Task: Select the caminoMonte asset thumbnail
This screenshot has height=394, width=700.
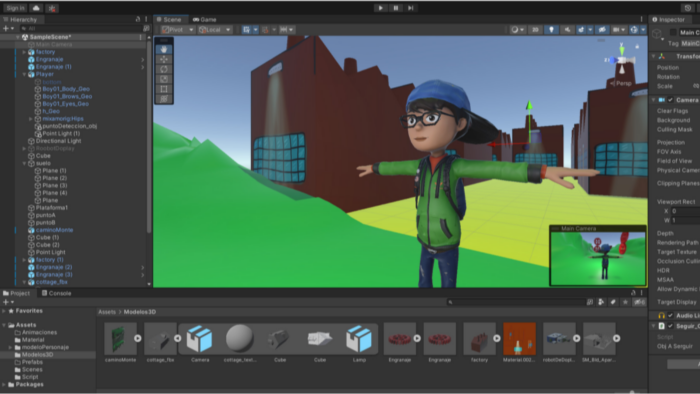Action: pyautogui.click(x=120, y=339)
